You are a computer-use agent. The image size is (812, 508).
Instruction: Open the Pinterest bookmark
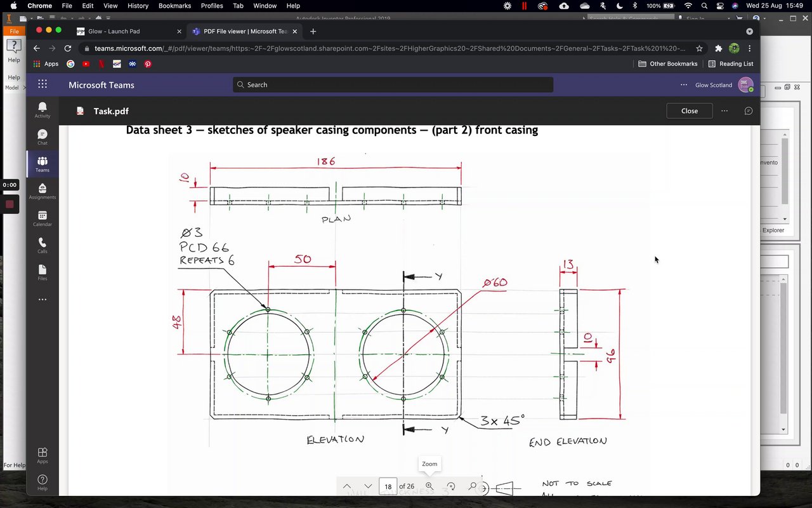148,63
